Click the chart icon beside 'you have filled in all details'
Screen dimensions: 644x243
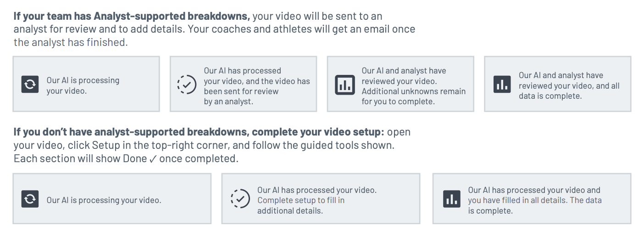pos(451,199)
